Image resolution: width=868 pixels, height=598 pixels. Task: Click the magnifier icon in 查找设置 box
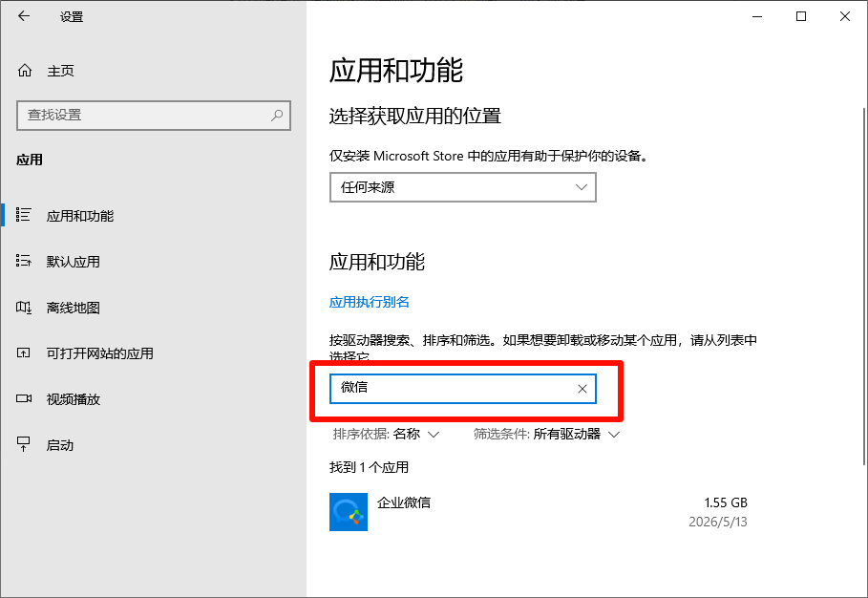click(x=277, y=116)
